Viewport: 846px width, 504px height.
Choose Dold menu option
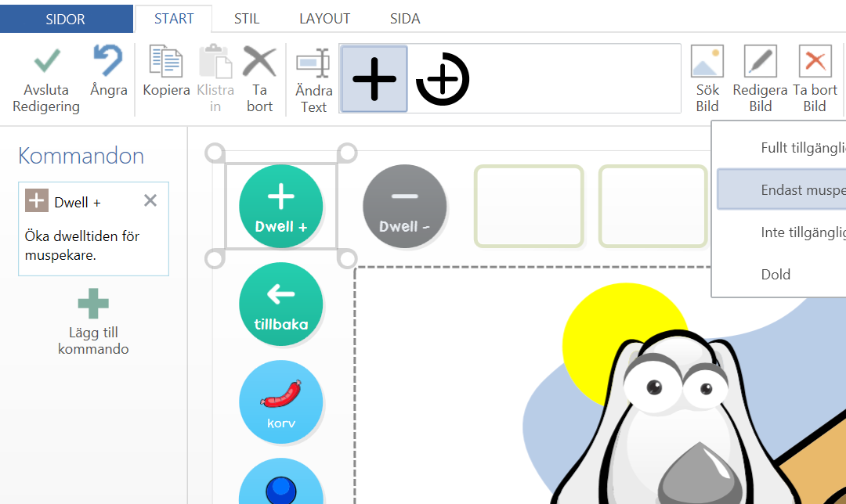(781, 275)
